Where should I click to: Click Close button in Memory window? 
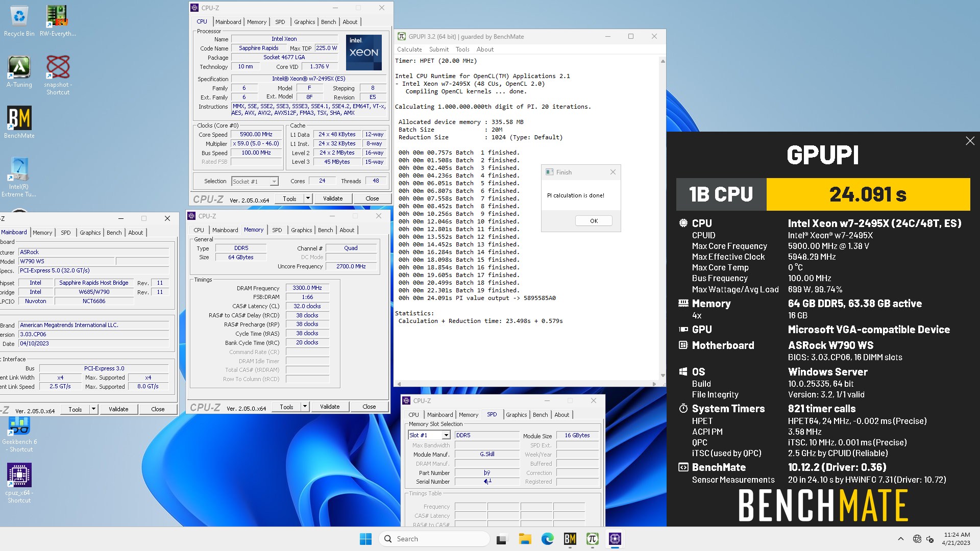[x=369, y=407]
